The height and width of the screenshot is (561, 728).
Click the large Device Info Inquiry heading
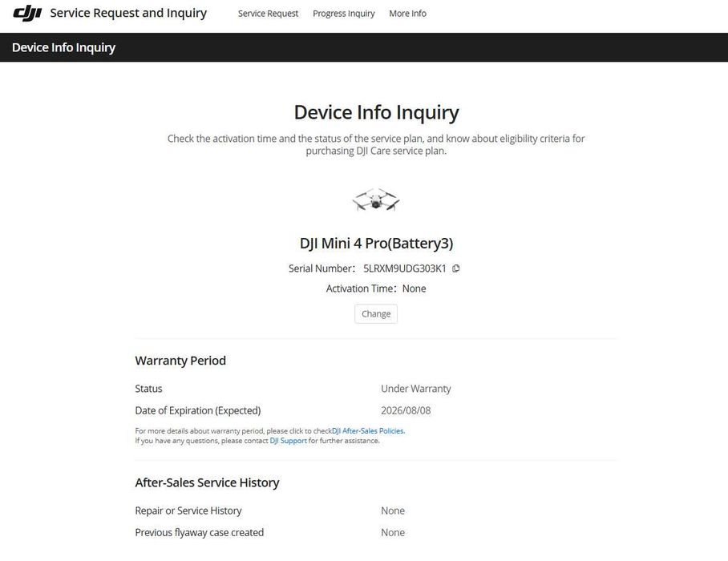(376, 112)
